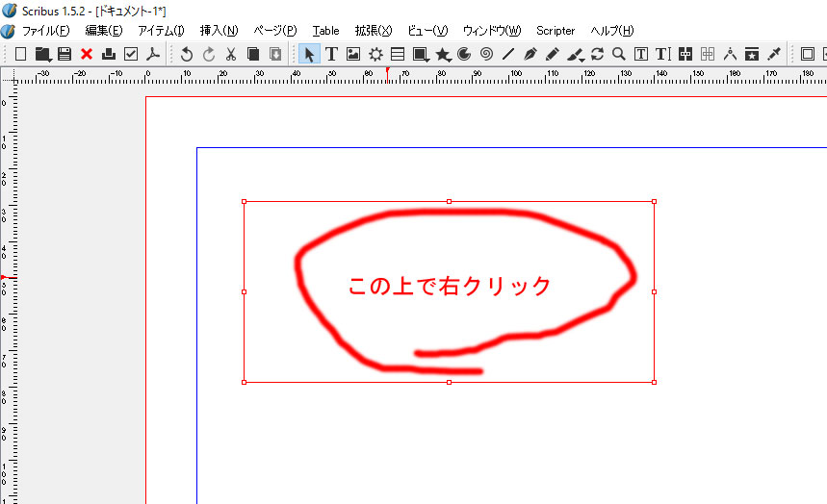Select the Zoom magnifier tool
This screenshot has width=827, height=504.
(619, 54)
